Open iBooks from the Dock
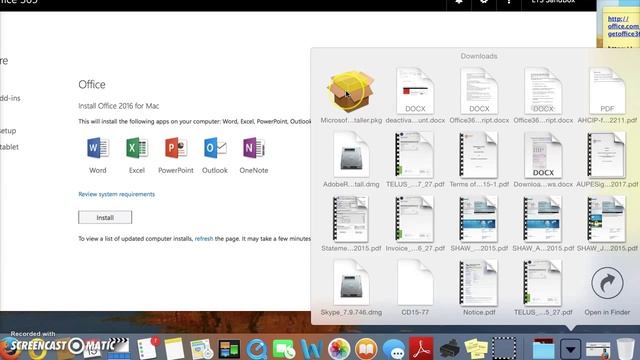Screen dimensions: 640x360 366,349
